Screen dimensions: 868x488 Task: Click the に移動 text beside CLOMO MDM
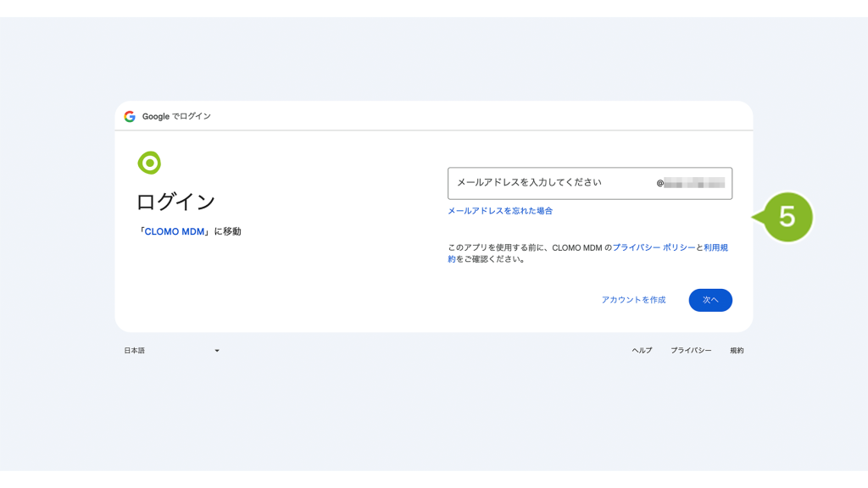click(227, 231)
